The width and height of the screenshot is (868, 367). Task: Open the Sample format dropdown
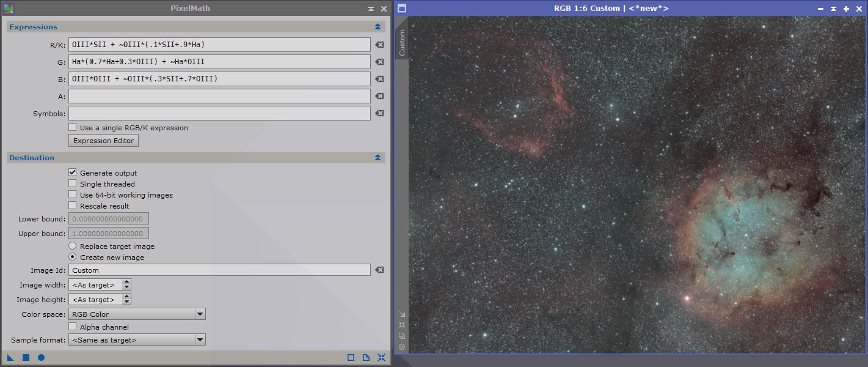(200, 339)
